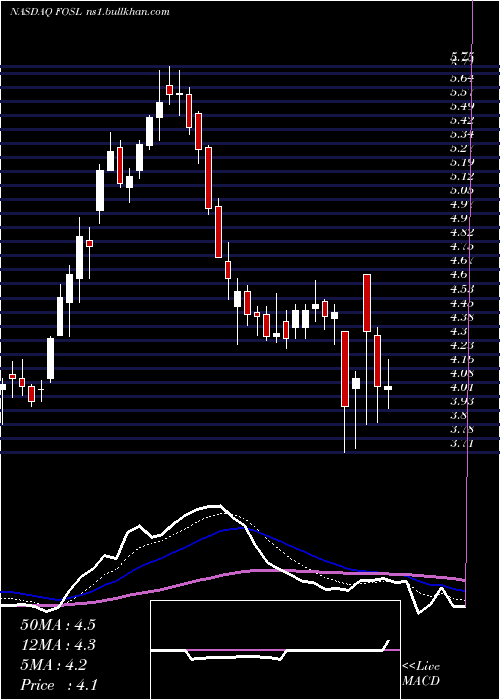This screenshot has width=500, height=700.
Task: Click the 5.19 price axis label
Action: click(x=462, y=162)
